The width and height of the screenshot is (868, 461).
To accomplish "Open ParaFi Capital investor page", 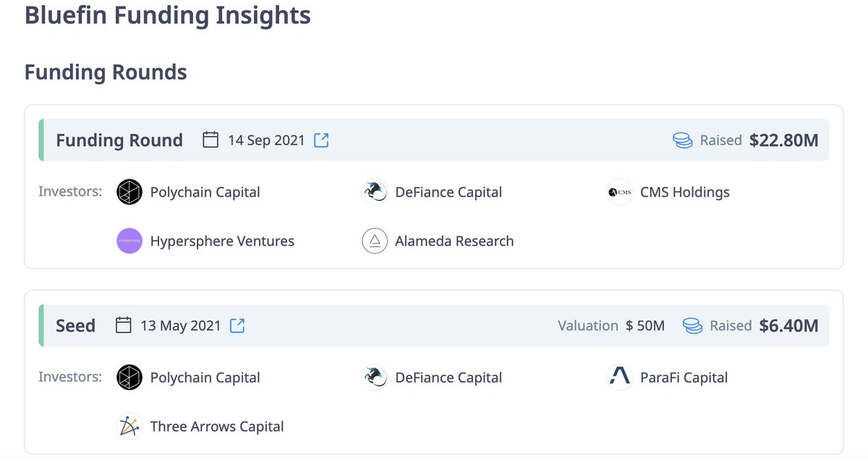I will (684, 378).
